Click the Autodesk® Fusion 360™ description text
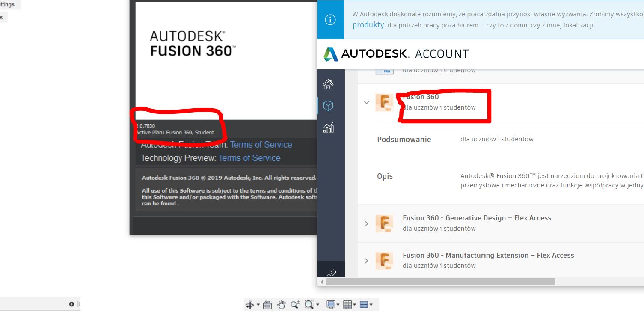Image resolution: width=644 pixels, height=312 pixels. click(x=552, y=181)
